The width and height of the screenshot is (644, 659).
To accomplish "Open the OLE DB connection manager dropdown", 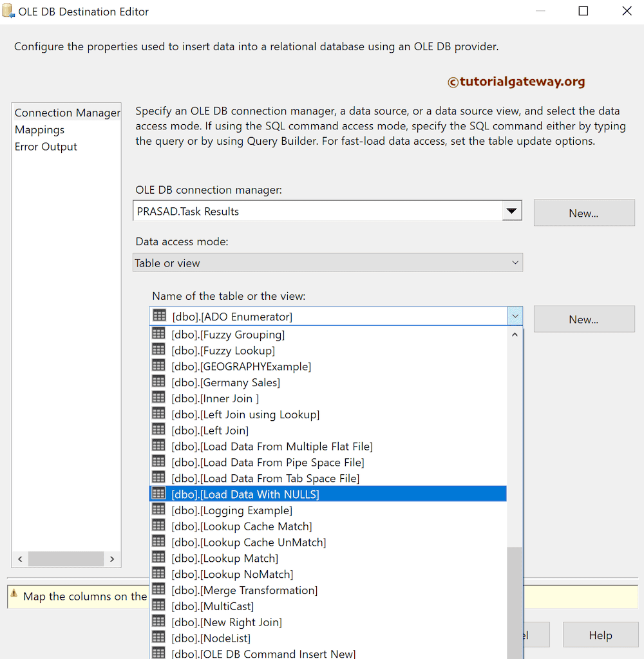I will (x=512, y=210).
